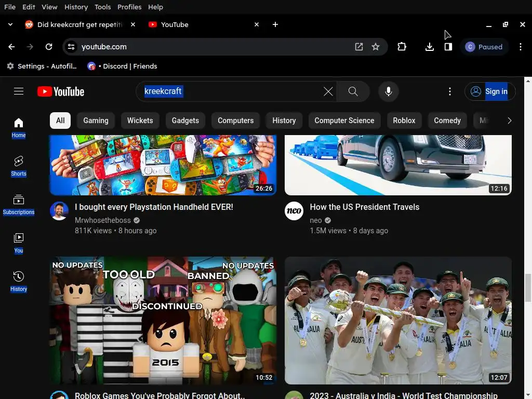Bookmark this page with star
This screenshot has height=399, width=532.
point(376,47)
